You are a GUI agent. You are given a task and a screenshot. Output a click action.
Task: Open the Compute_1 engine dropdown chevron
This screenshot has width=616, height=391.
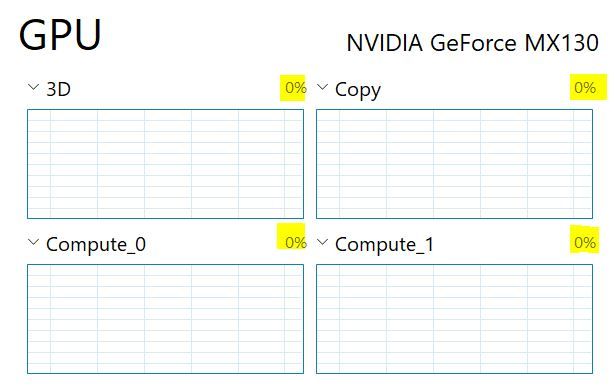tap(323, 242)
